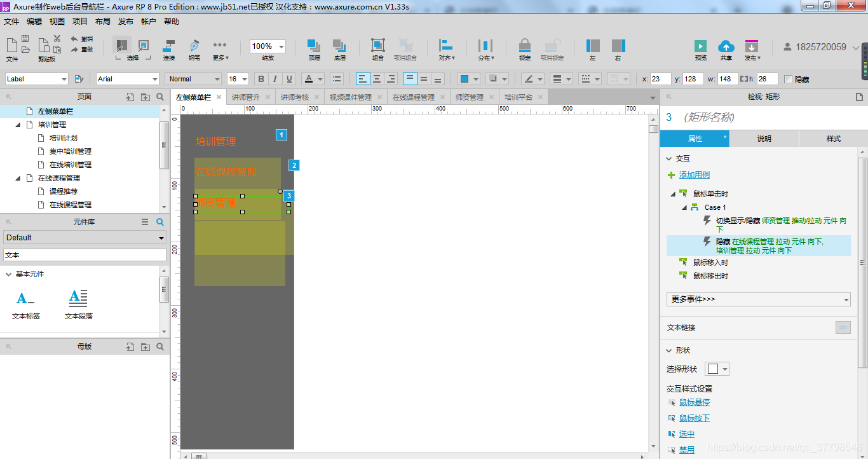Open the 文件 menu
This screenshot has height=459, width=868.
(11, 21)
